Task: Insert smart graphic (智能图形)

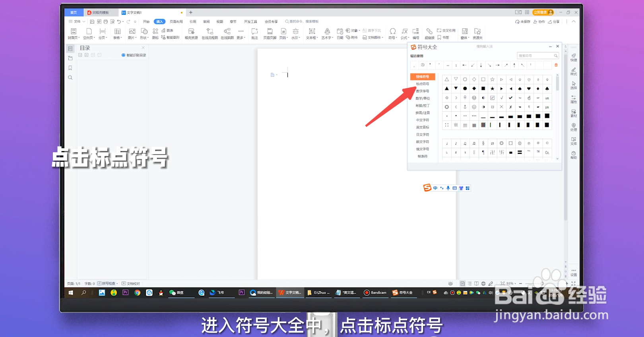Action: point(170,37)
